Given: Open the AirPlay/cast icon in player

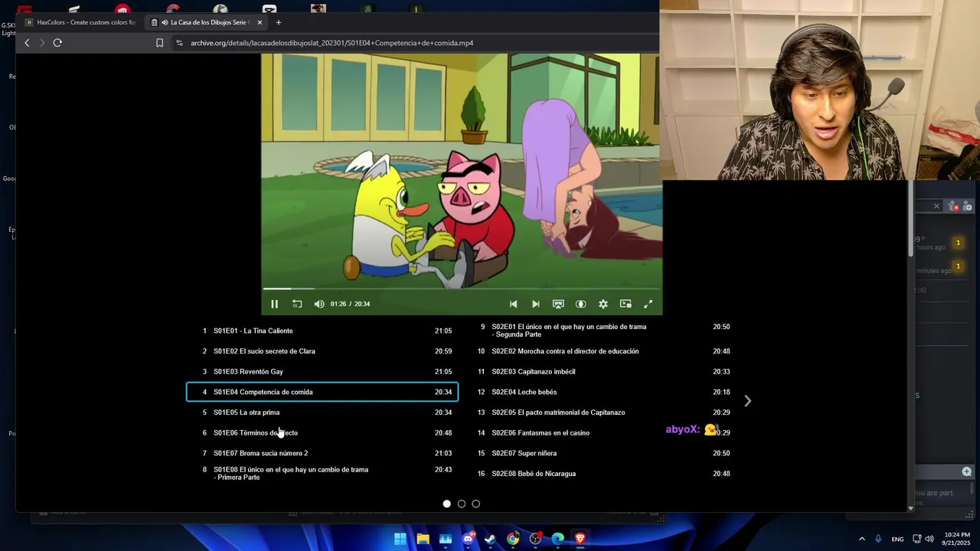Looking at the screenshot, I should [558, 304].
